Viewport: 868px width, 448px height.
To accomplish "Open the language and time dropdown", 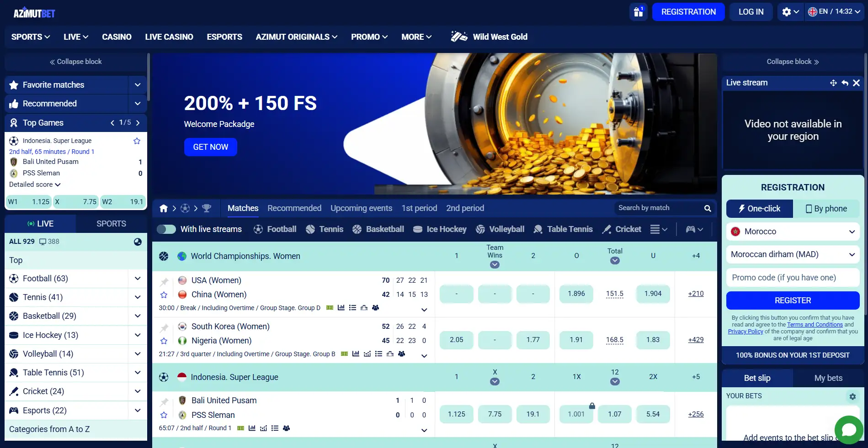I will click(x=834, y=12).
